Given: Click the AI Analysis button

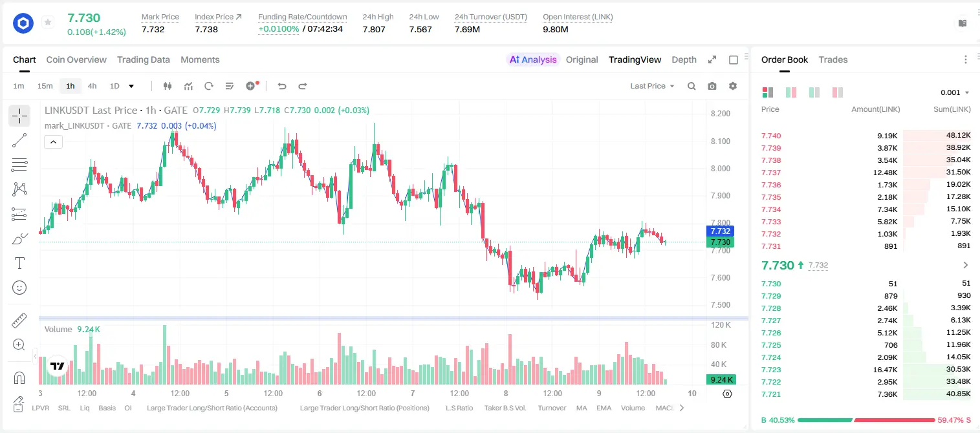Looking at the screenshot, I should click(533, 59).
